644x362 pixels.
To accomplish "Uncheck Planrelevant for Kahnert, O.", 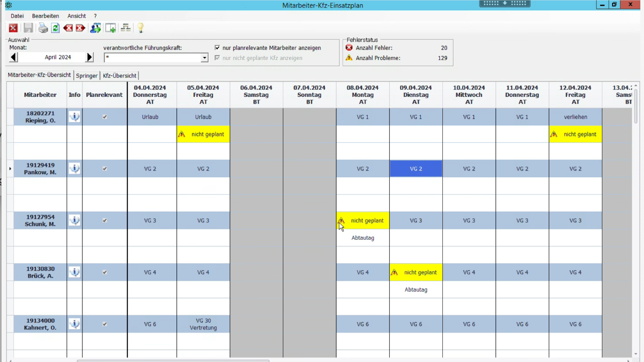I will tap(105, 324).
